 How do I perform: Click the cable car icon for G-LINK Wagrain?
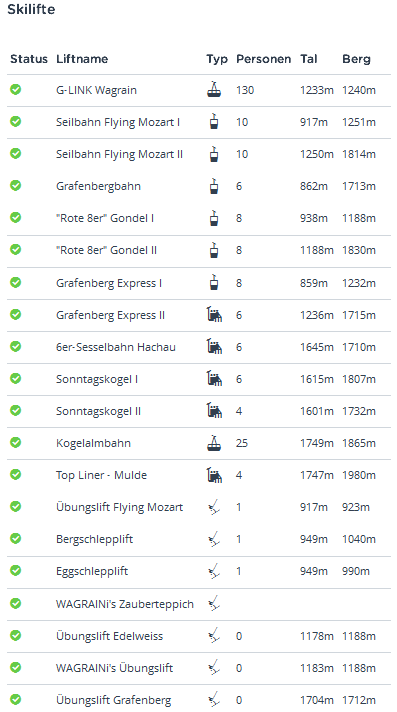click(214, 89)
